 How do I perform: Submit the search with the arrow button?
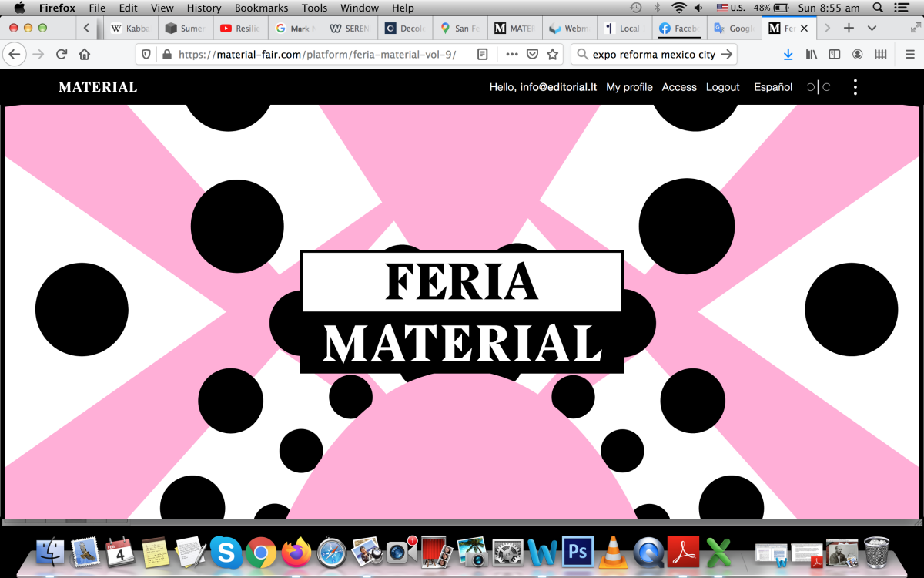pyautogui.click(x=725, y=55)
